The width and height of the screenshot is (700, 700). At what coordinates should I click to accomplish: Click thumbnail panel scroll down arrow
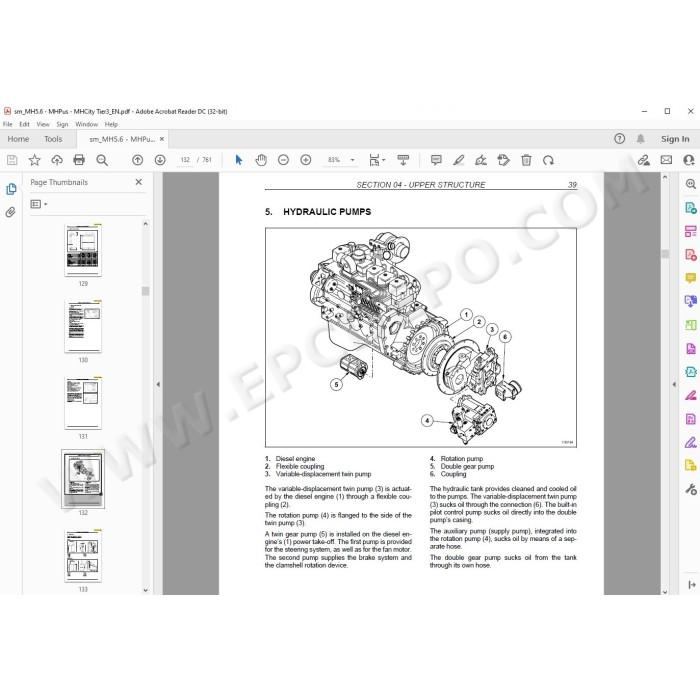tap(145, 590)
